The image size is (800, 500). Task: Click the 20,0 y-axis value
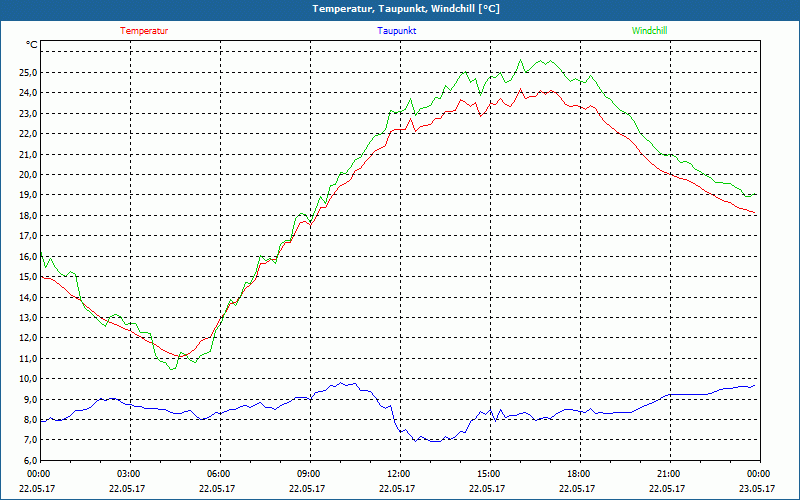pos(28,174)
